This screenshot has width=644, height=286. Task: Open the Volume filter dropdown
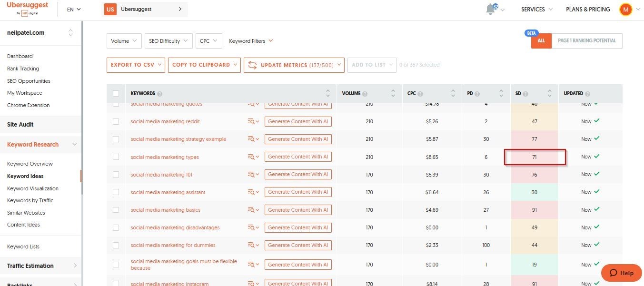pyautogui.click(x=124, y=41)
